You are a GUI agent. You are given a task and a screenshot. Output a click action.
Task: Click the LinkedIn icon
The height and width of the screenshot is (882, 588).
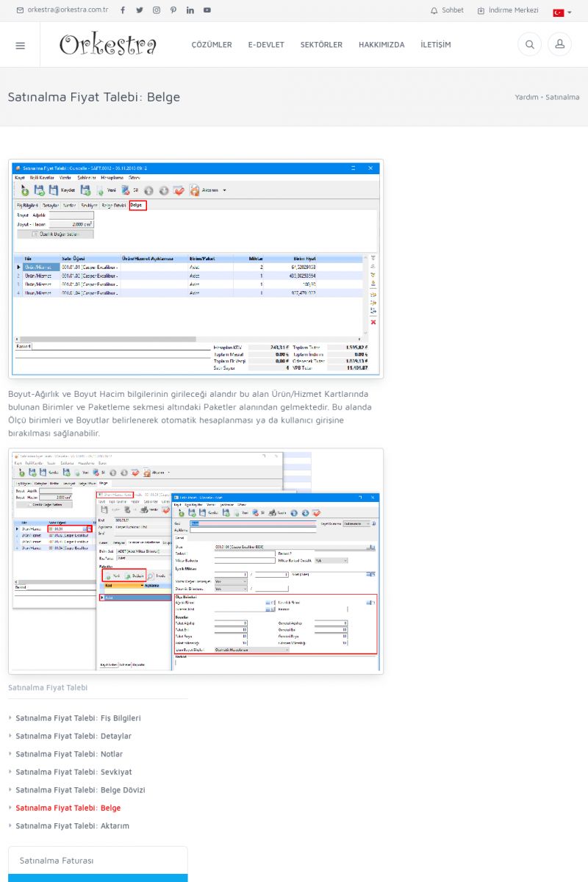[x=190, y=10]
